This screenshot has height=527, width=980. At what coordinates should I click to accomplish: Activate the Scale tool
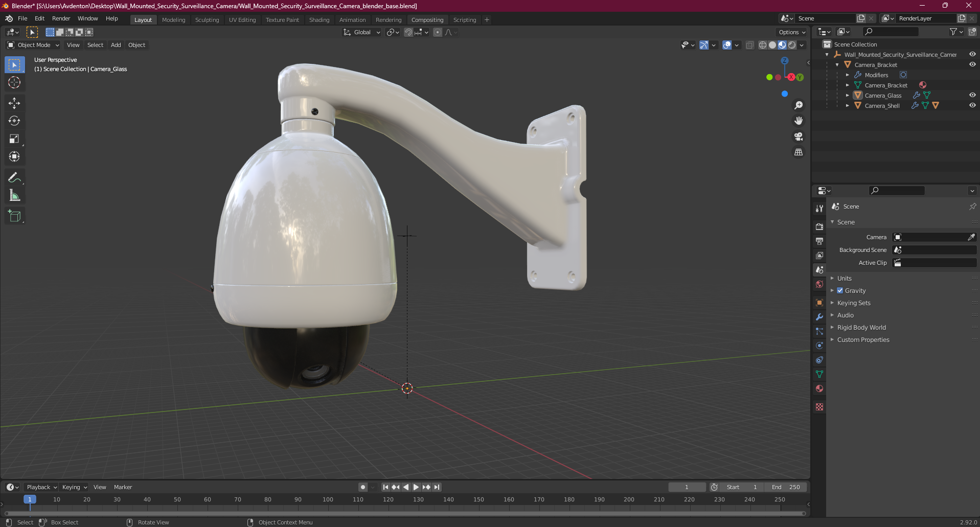click(x=14, y=139)
